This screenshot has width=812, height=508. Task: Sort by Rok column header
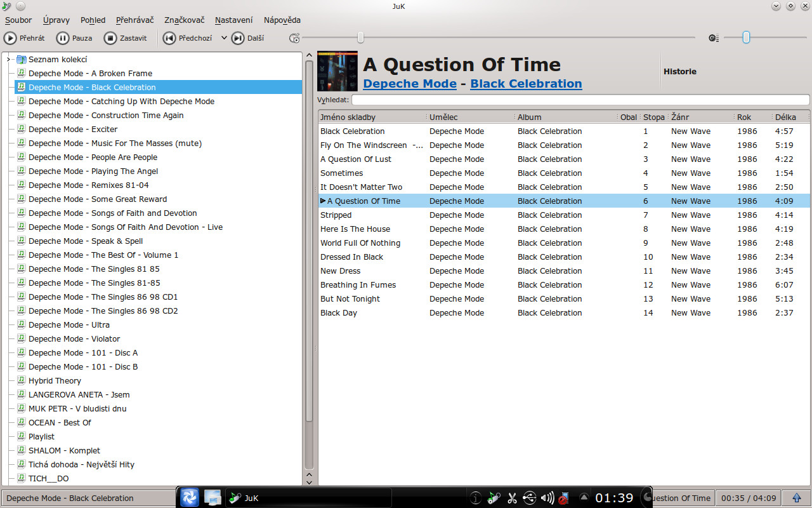753,117
